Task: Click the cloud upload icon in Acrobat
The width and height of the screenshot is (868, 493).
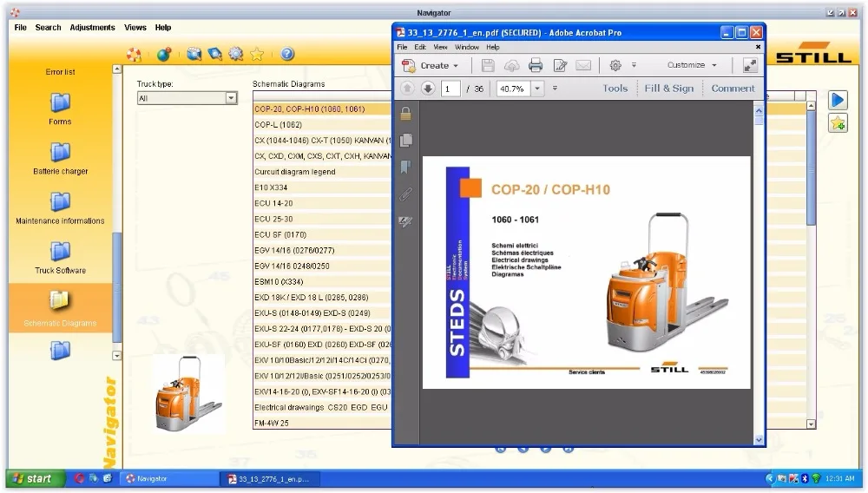Action: tap(511, 66)
